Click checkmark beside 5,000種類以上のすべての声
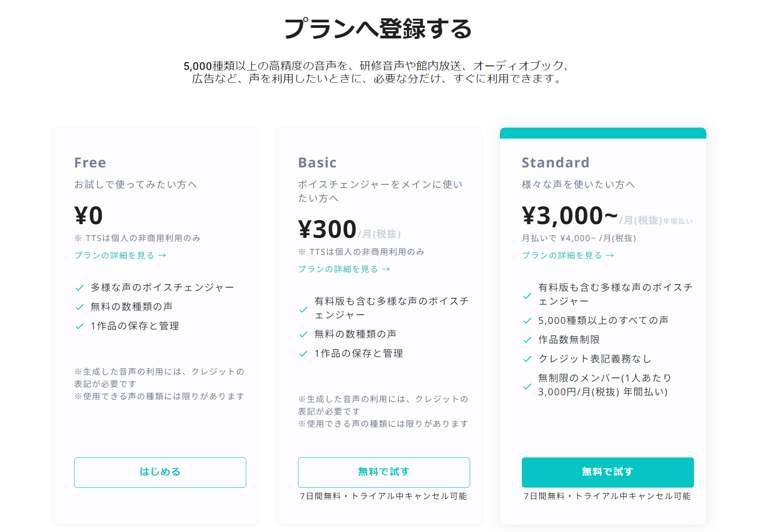Viewport: 759px width, 532px height. coord(527,321)
